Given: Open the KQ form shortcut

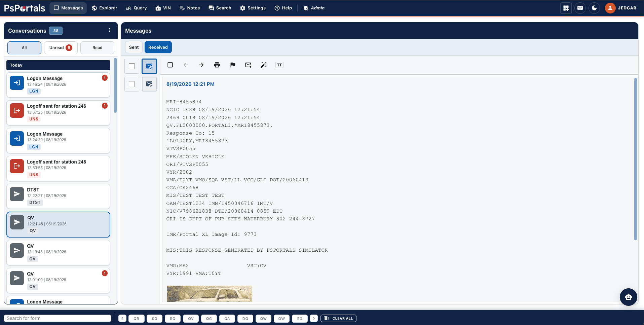Looking at the screenshot, I should click(154, 318).
